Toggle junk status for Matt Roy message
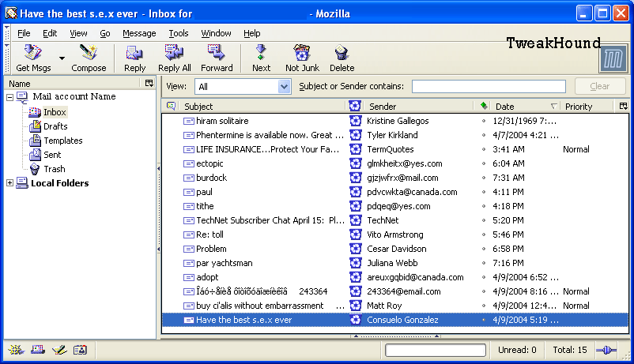This screenshot has height=364, width=634. click(x=355, y=306)
